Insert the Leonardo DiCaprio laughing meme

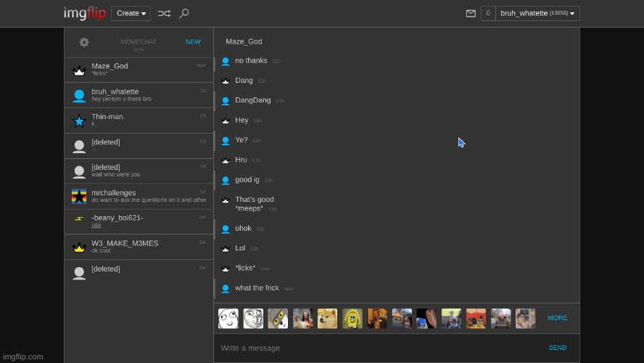coord(377,319)
